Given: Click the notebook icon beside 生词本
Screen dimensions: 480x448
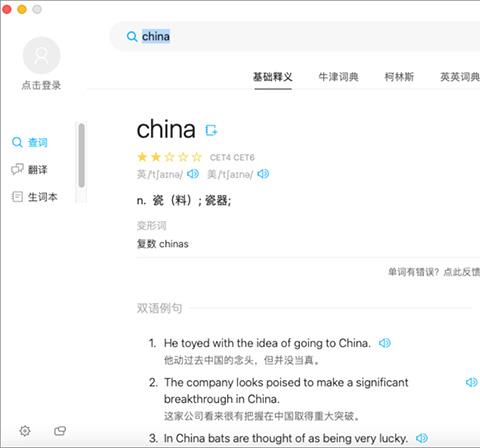Looking at the screenshot, I should [x=17, y=197].
